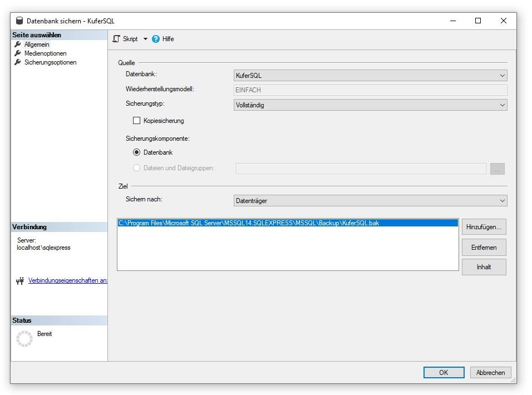Open the Sicherungsoptionen page
This screenshot has width=532, height=395.
(50, 62)
